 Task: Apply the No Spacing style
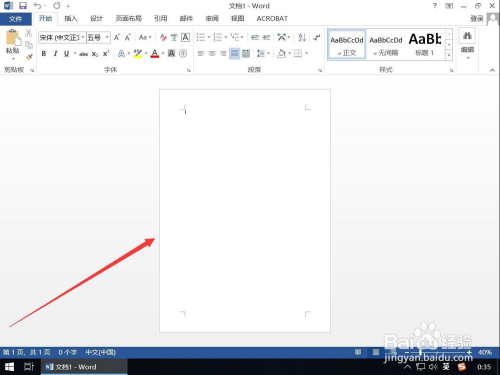point(386,45)
